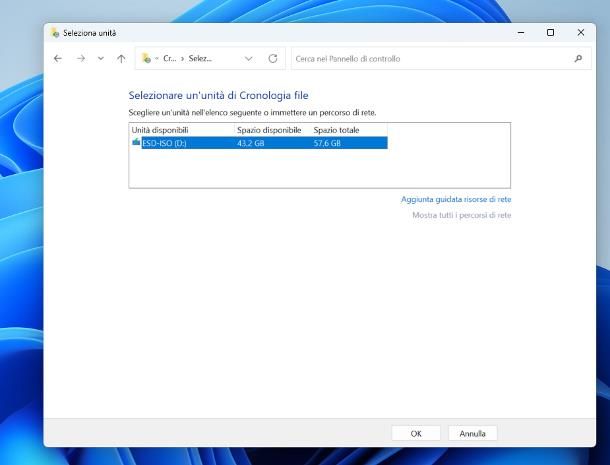Image resolution: width=610 pixels, height=465 pixels.
Task: Click the magnifier search icon
Action: (578, 59)
